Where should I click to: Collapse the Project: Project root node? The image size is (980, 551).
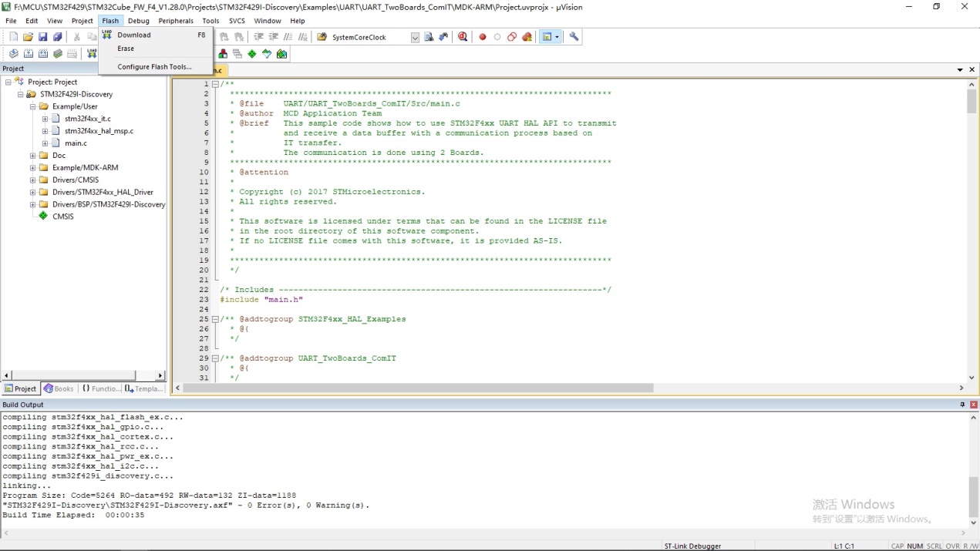8,82
